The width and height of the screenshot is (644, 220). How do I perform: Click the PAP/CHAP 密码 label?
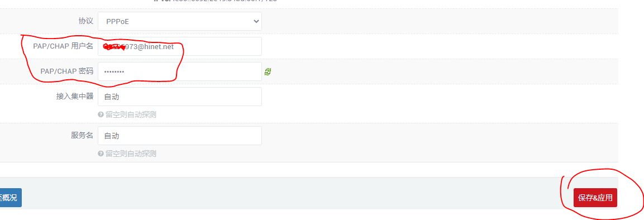point(67,71)
